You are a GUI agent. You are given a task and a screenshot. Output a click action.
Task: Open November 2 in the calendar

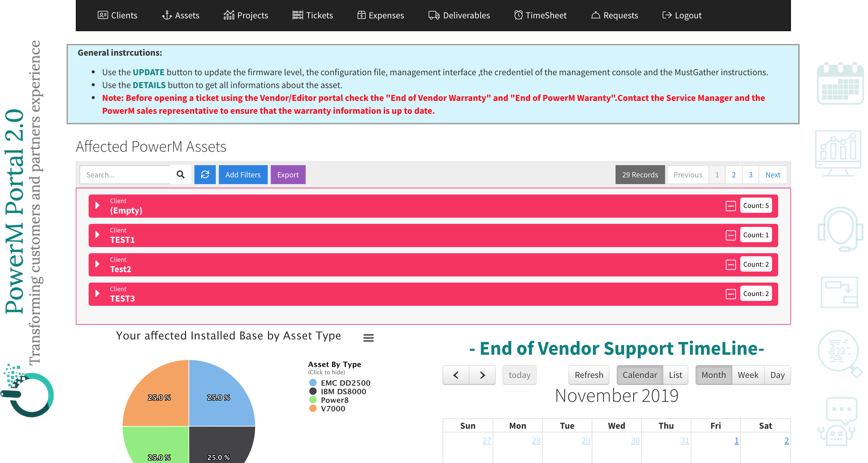(786, 440)
